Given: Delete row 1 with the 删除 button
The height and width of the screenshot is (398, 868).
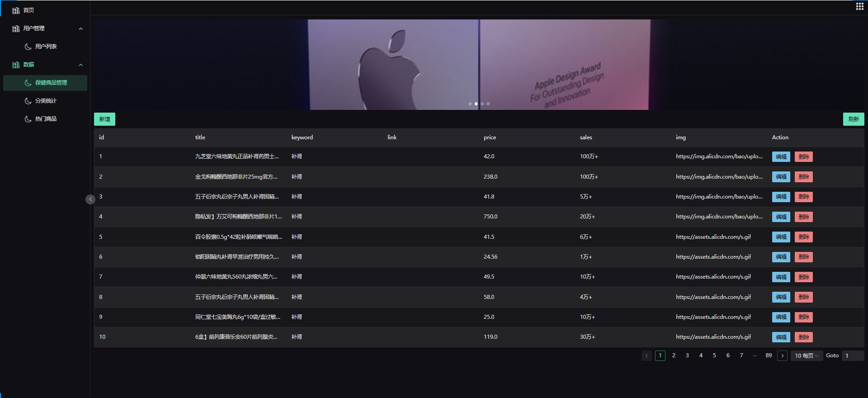Looking at the screenshot, I should (803, 156).
